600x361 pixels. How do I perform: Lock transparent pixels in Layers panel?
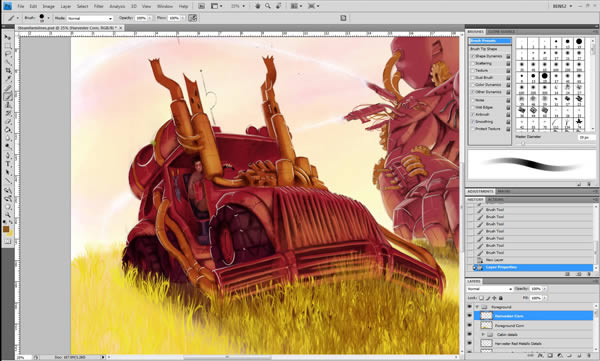point(481,298)
